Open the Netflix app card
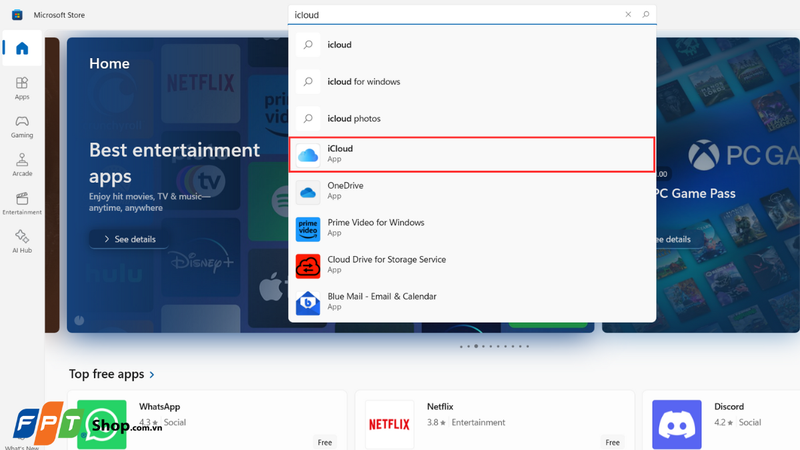This screenshot has width=800, height=450. 494,420
